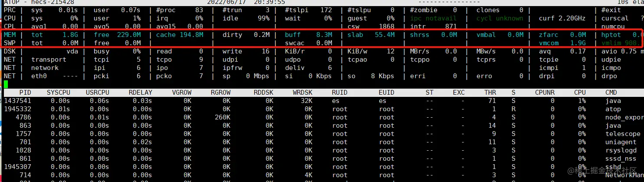Click the 'pcki' label in eth0 row

[101, 76]
